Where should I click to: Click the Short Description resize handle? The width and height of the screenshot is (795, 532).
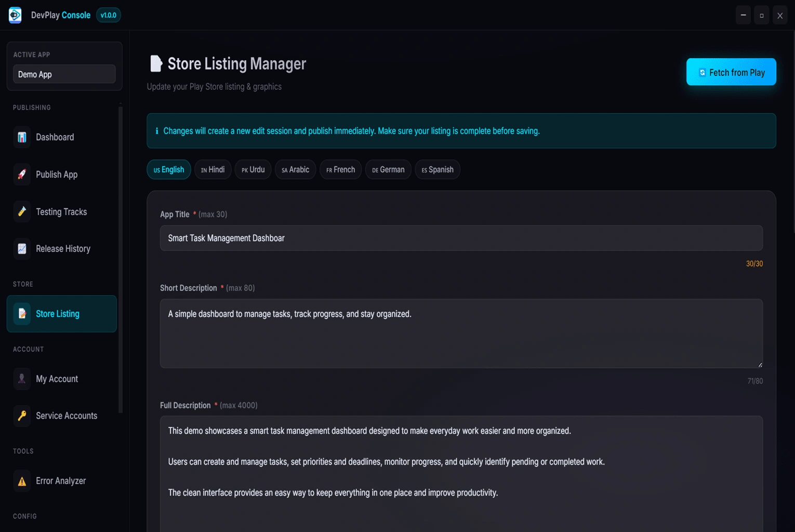point(760,365)
